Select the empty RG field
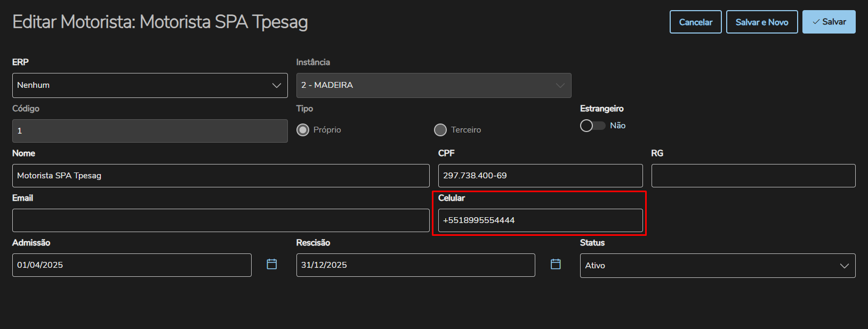This screenshot has height=329, width=868. (x=753, y=176)
